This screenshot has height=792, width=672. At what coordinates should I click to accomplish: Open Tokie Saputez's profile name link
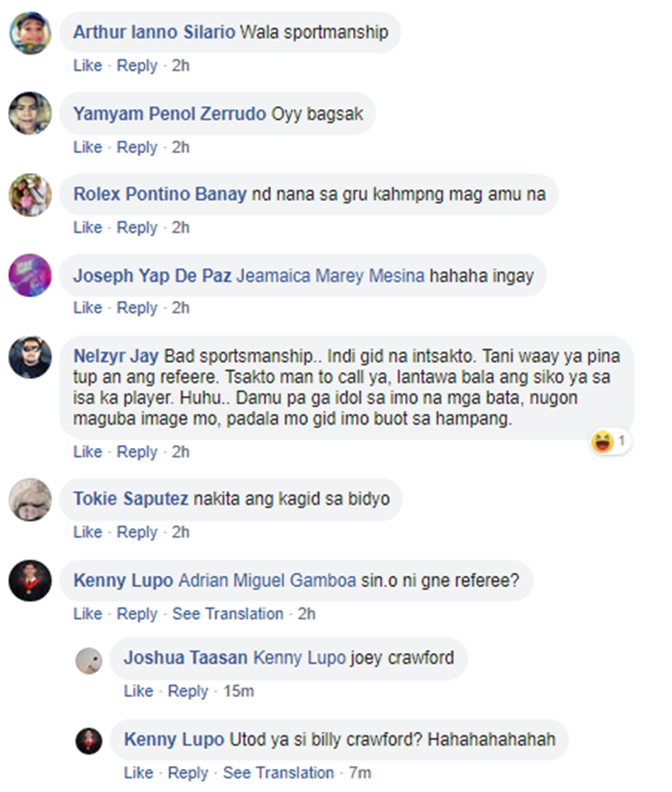click(131, 498)
